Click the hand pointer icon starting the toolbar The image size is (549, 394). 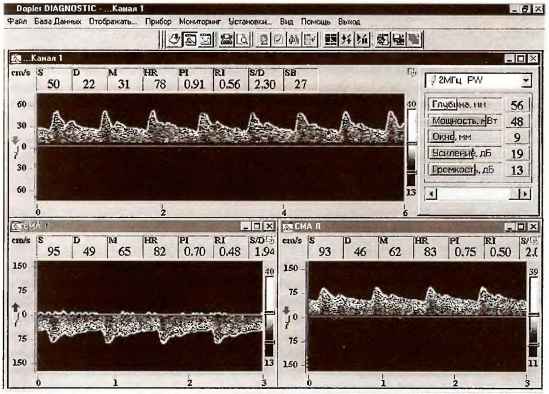coord(174,40)
